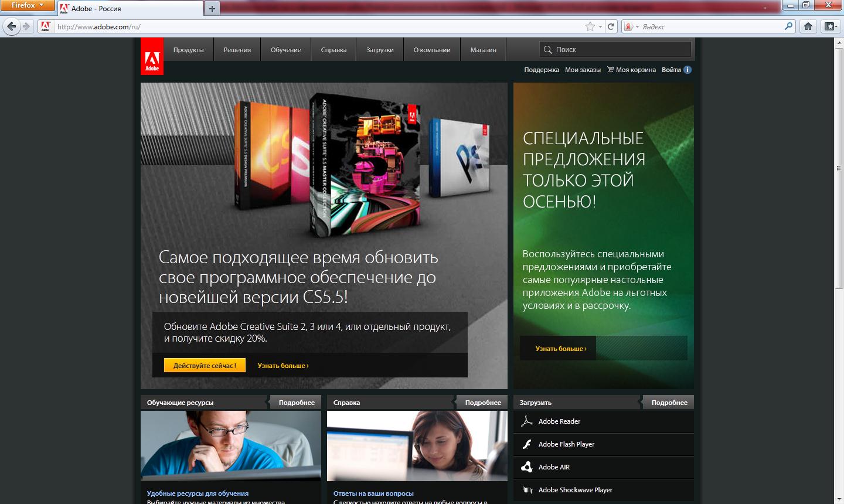The image size is (844, 504).
Task: Click the browser Back arrow button
Action: coord(12,26)
